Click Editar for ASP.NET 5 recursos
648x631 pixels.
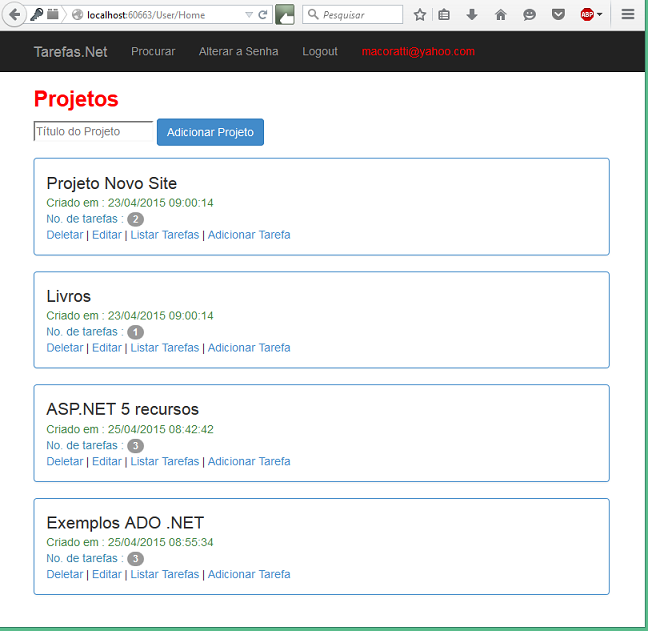[107, 461]
